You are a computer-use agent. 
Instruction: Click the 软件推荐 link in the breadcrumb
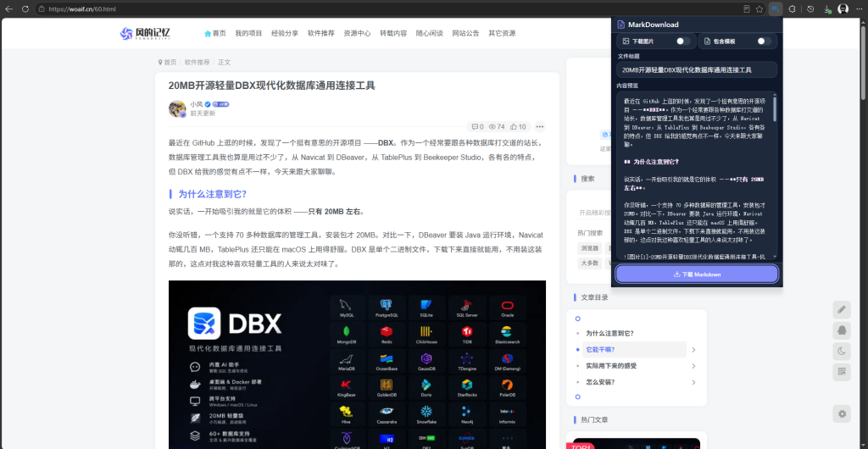coord(197,63)
